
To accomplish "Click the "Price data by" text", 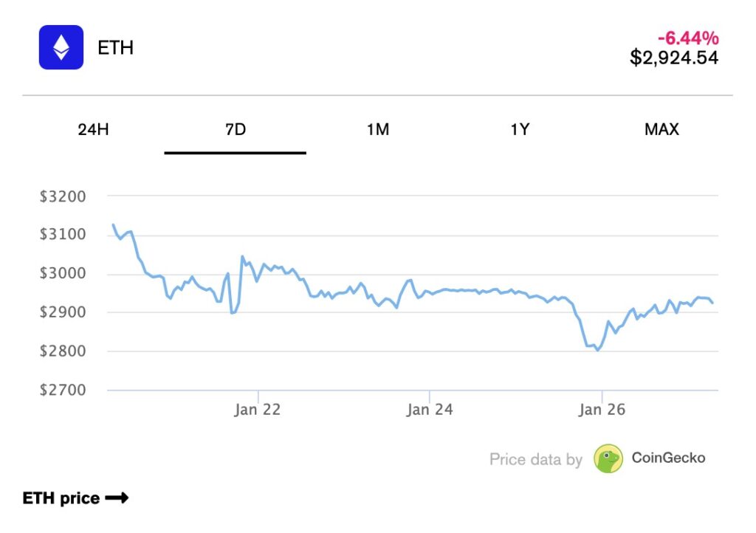I will [x=535, y=459].
